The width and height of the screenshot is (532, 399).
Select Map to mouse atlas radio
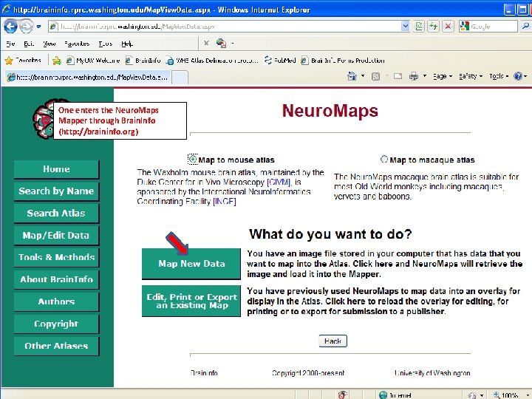point(193,159)
